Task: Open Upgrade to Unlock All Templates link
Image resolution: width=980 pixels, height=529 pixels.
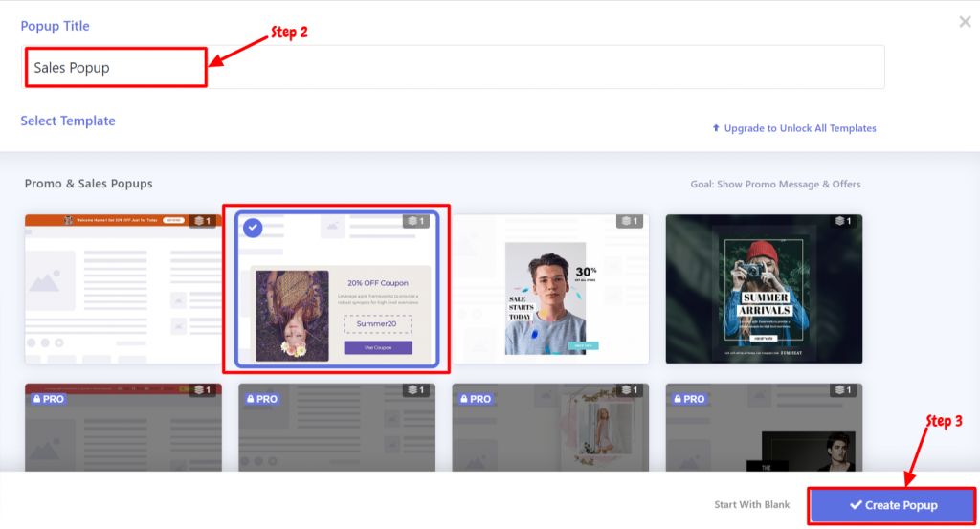Action: click(x=794, y=128)
